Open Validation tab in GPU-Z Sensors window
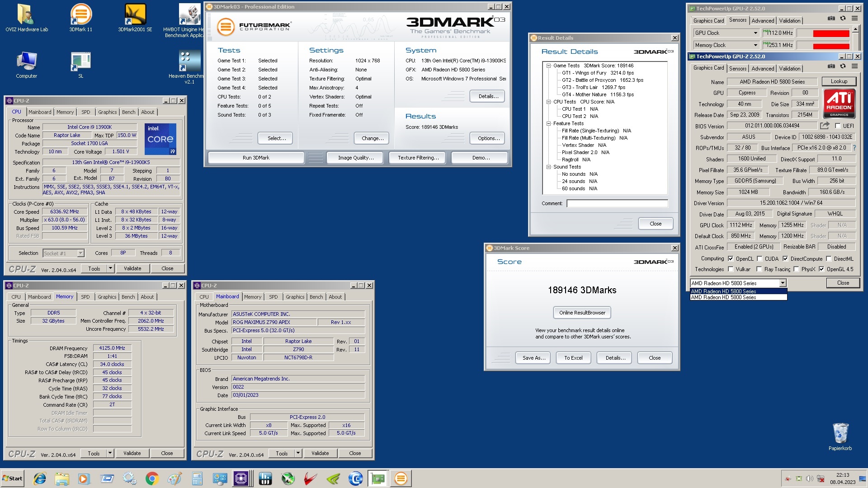Viewport: 868px width, 488px height. coord(790,21)
